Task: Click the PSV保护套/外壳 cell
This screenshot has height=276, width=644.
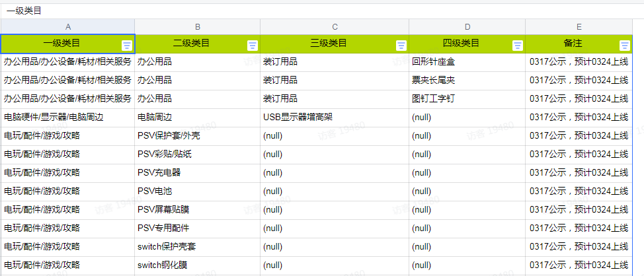Action: [x=198, y=136]
